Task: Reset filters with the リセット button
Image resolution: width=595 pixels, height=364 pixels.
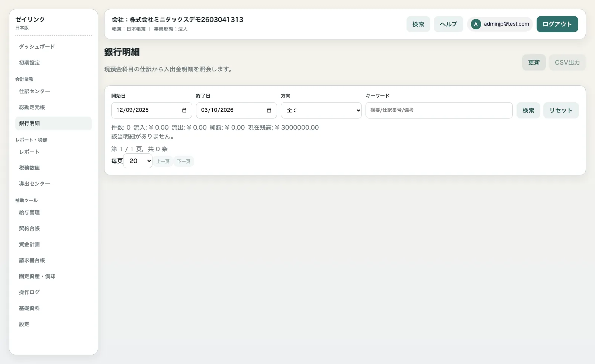Action: coord(561,110)
